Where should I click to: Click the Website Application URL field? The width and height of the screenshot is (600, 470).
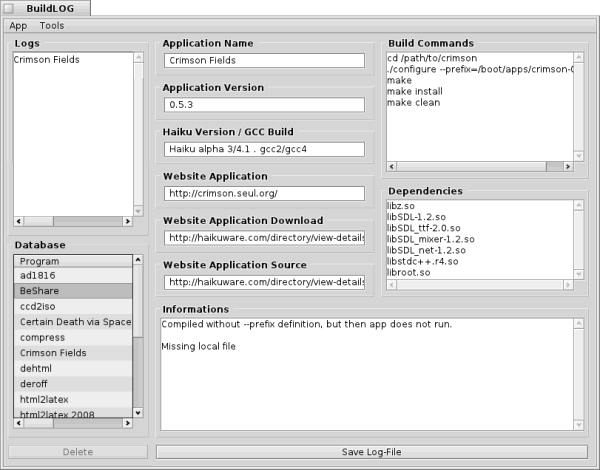pos(264,193)
